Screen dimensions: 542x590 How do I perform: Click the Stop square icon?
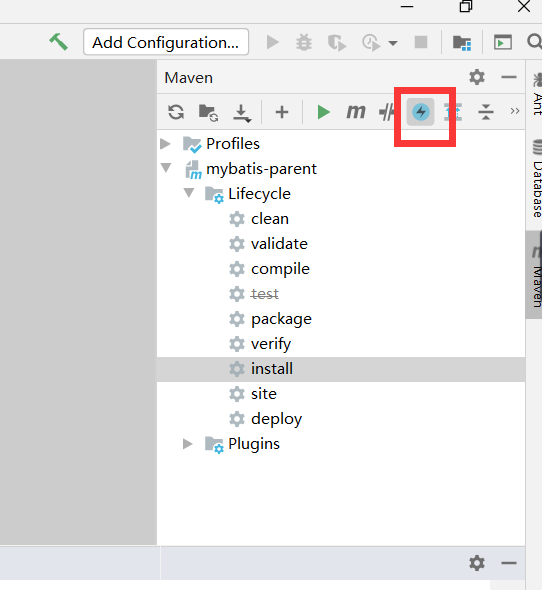coord(421,42)
